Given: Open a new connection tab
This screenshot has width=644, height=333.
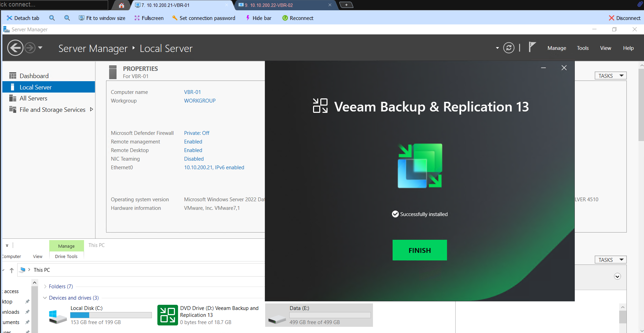Looking at the screenshot, I should (x=346, y=5).
